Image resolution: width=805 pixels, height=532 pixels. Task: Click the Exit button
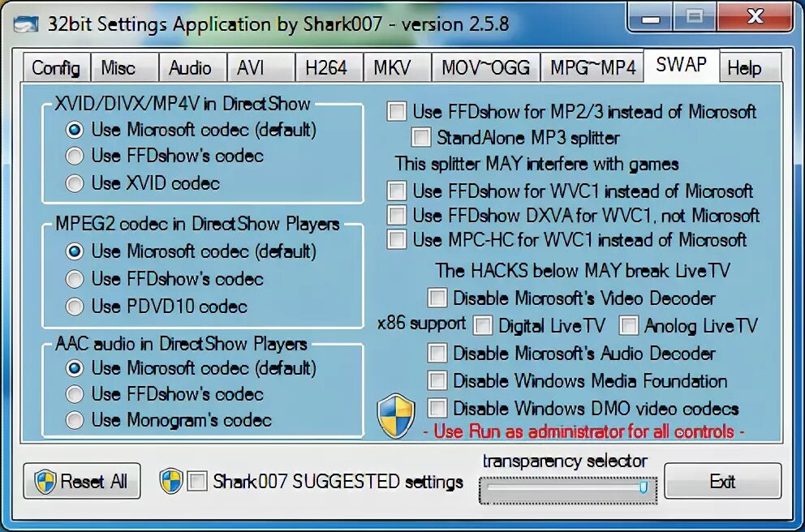point(723,481)
